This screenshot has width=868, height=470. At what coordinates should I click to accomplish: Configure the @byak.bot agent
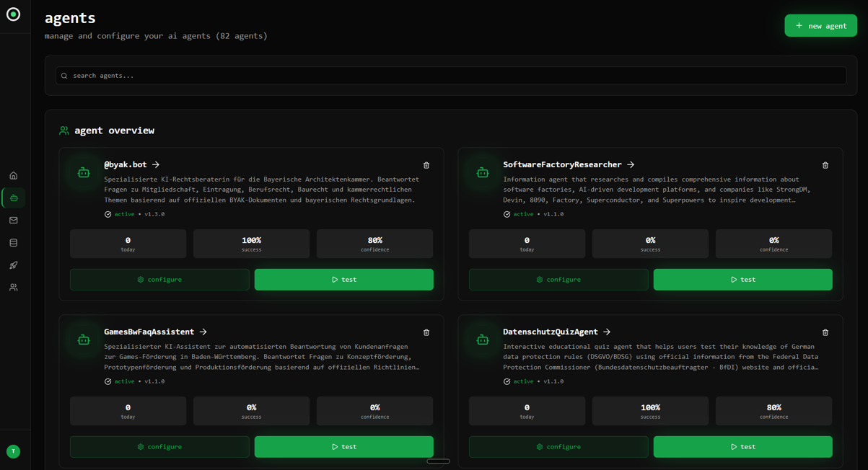[x=159, y=280]
